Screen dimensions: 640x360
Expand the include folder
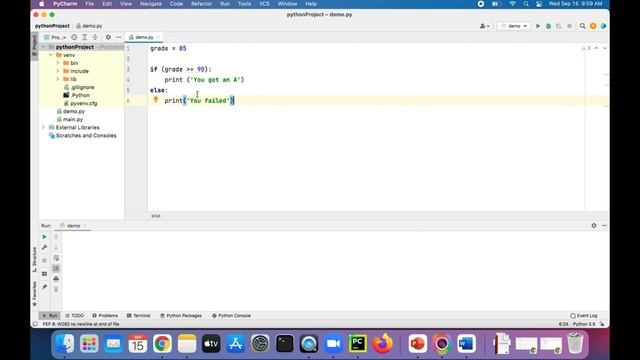pos(58,71)
